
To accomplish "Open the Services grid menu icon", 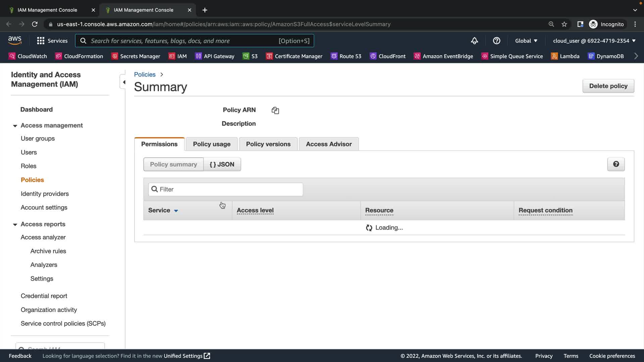I will tap(41, 41).
